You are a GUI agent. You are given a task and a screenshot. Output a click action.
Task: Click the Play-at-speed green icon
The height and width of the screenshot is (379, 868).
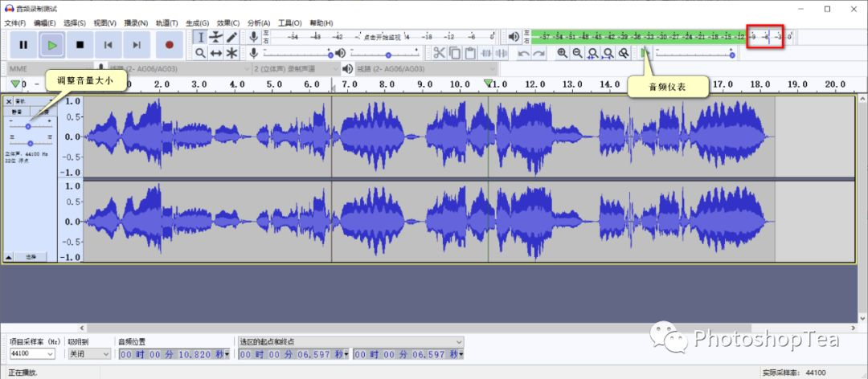(645, 53)
